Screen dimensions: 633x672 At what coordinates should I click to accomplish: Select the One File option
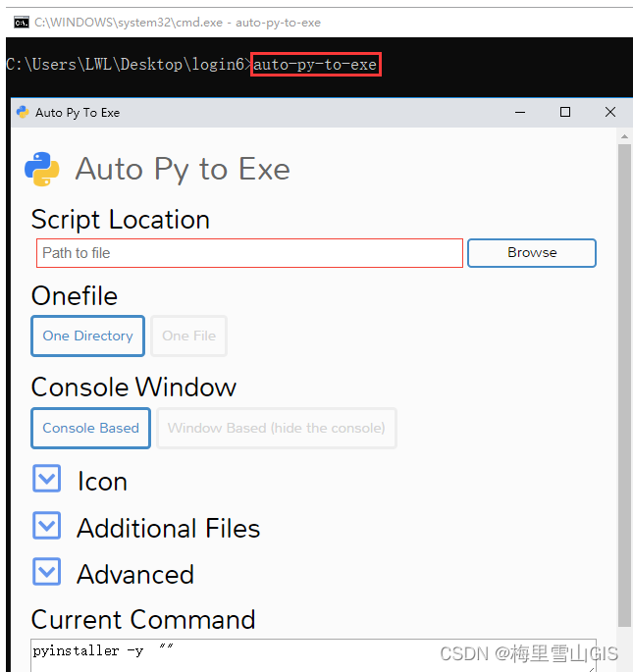[188, 336]
